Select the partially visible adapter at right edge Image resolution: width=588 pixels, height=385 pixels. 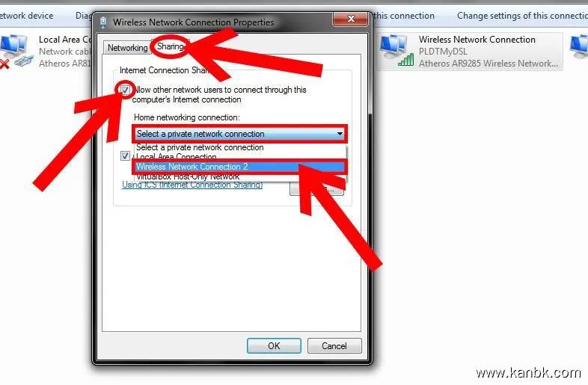pos(579,47)
